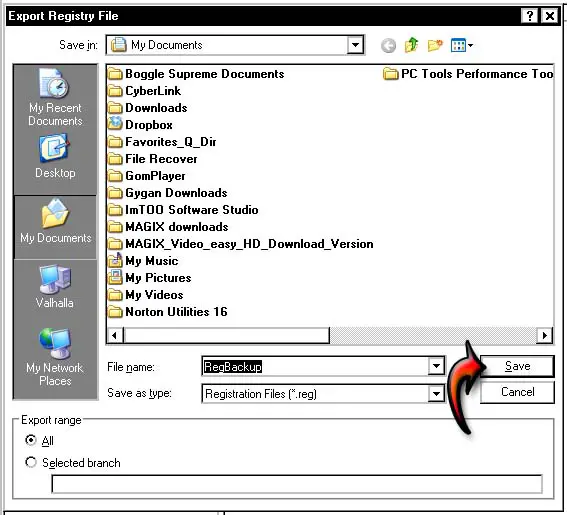The width and height of the screenshot is (567, 515).
Task: Open My Network Places
Action: tap(55, 357)
